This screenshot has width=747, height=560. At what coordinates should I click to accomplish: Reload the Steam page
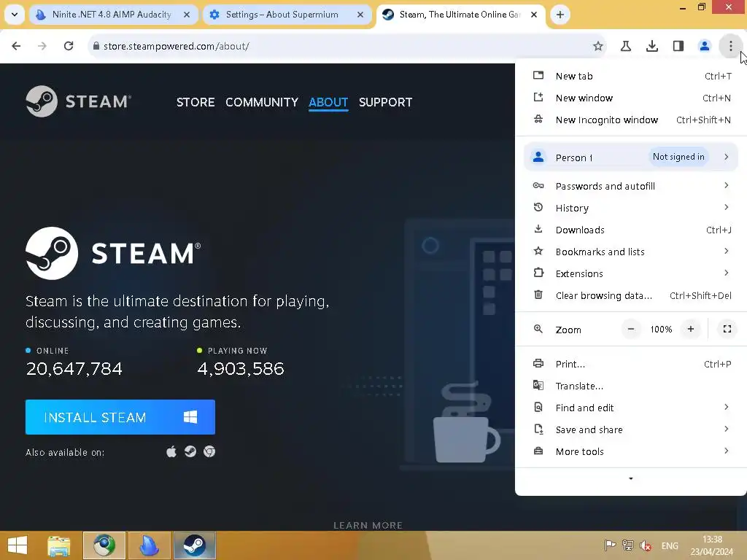[69, 46]
